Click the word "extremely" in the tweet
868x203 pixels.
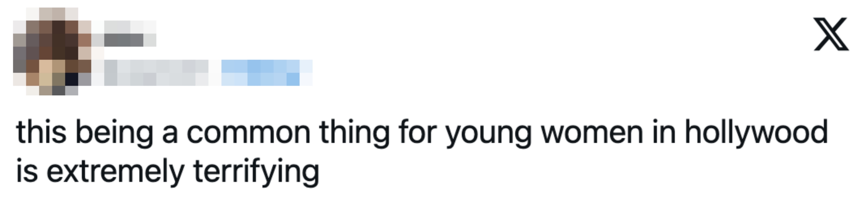click(x=115, y=172)
